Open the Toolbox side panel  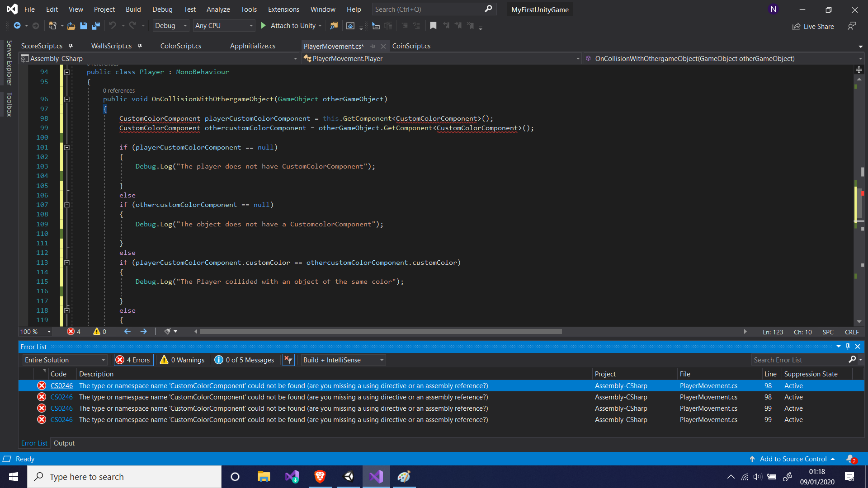click(9, 104)
